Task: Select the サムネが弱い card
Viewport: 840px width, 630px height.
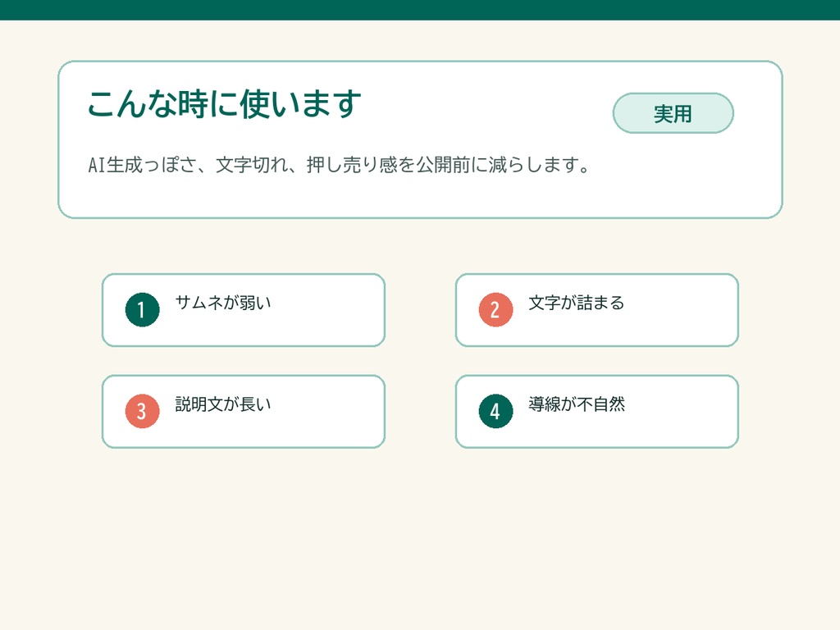Action: tap(243, 310)
